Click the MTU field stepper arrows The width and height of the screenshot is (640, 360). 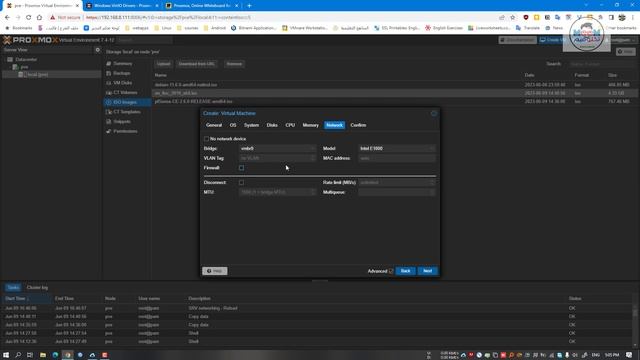(x=313, y=192)
